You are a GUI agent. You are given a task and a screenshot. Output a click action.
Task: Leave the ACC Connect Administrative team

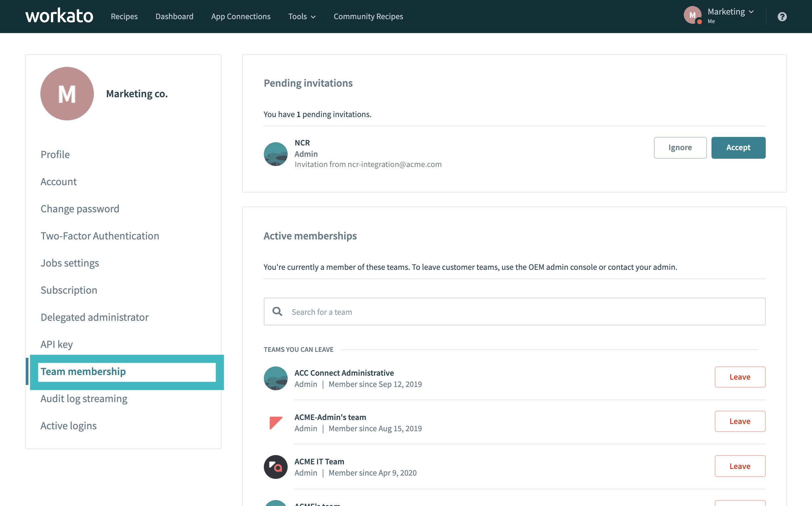point(740,377)
